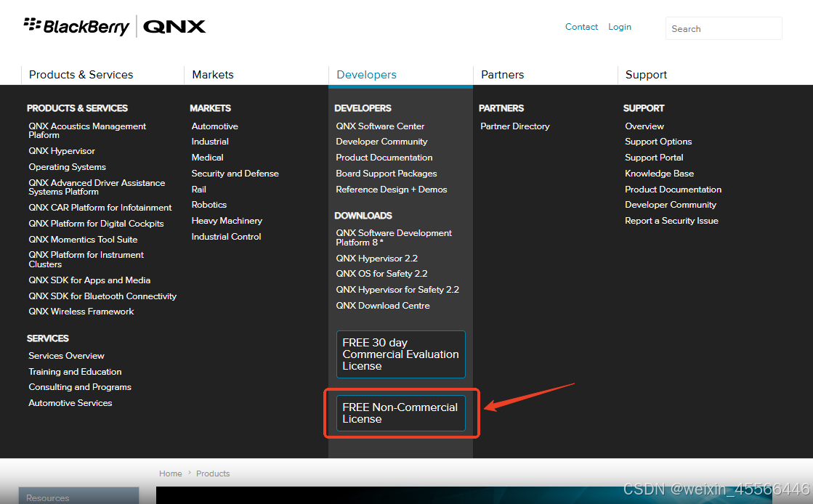Open Developer Community under Developers
This screenshot has height=504, width=813.
pyautogui.click(x=381, y=142)
